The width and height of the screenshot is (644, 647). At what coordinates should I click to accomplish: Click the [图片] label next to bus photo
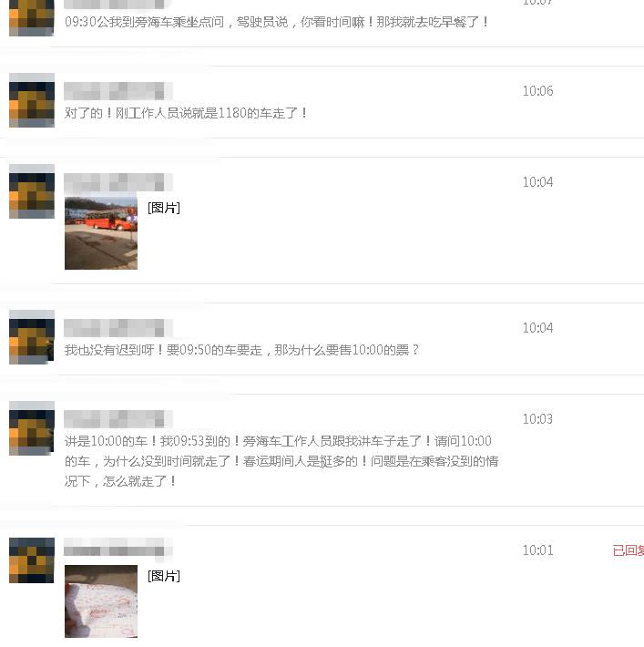coord(164,208)
